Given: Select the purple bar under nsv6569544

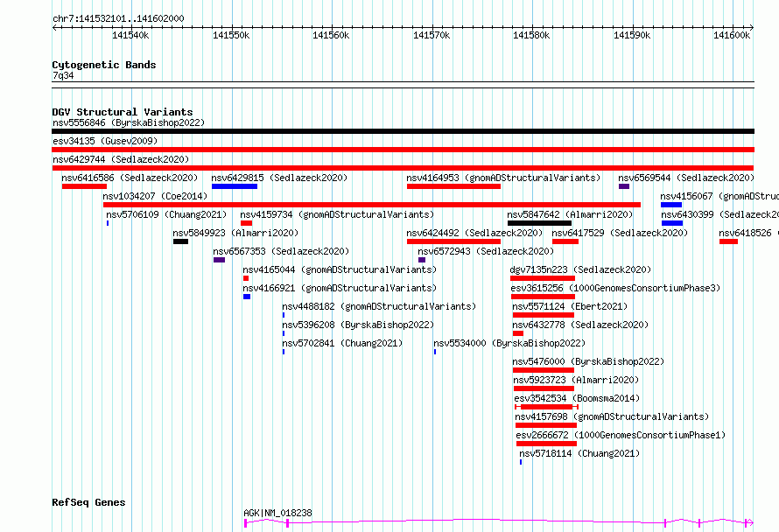Looking at the screenshot, I should pyautogui.click(x=624, y=186).
